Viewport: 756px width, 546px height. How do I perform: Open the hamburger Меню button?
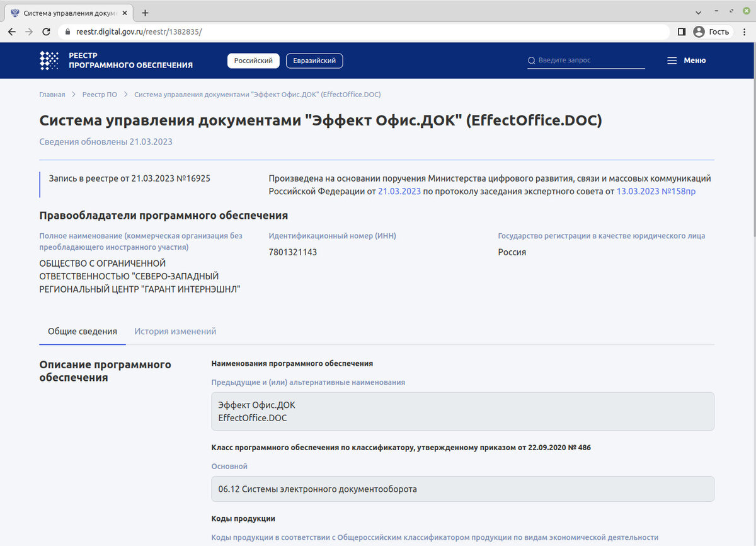686,61
